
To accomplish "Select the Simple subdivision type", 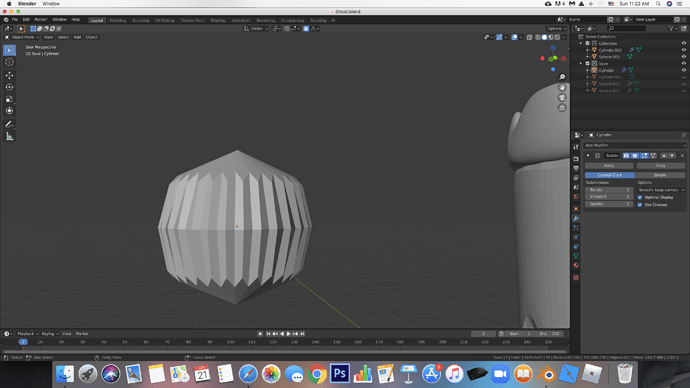I will 660,175.
